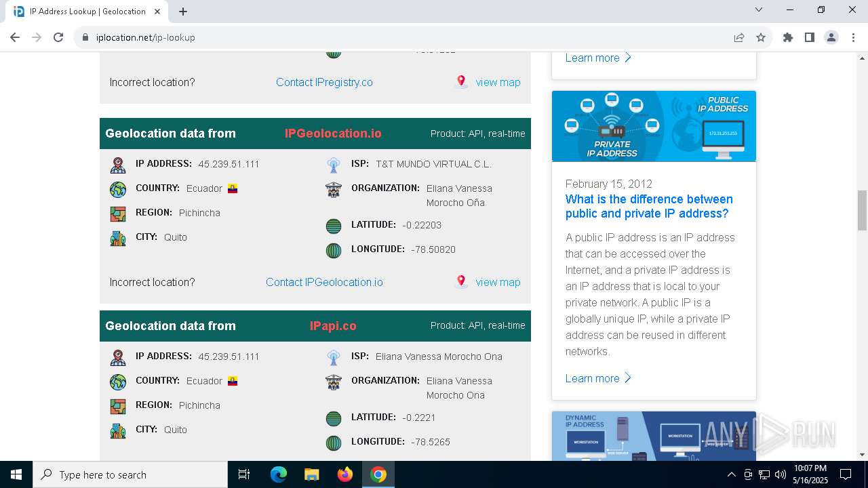Click the region map icon in IPapi.co section
Screen dimensions: 868x488
118,406
